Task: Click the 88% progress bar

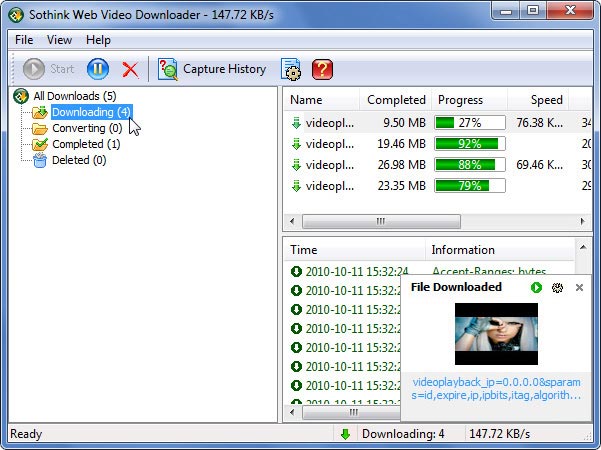Action: 470,165
